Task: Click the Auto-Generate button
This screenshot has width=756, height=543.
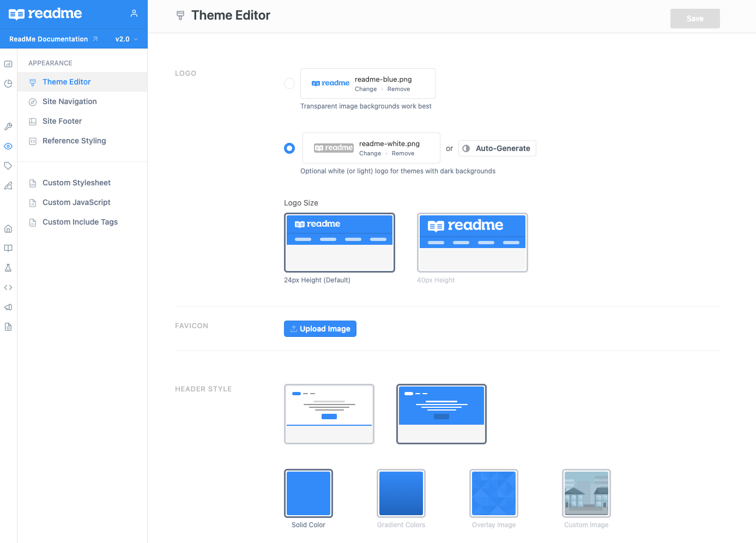Action: (497, 148)
